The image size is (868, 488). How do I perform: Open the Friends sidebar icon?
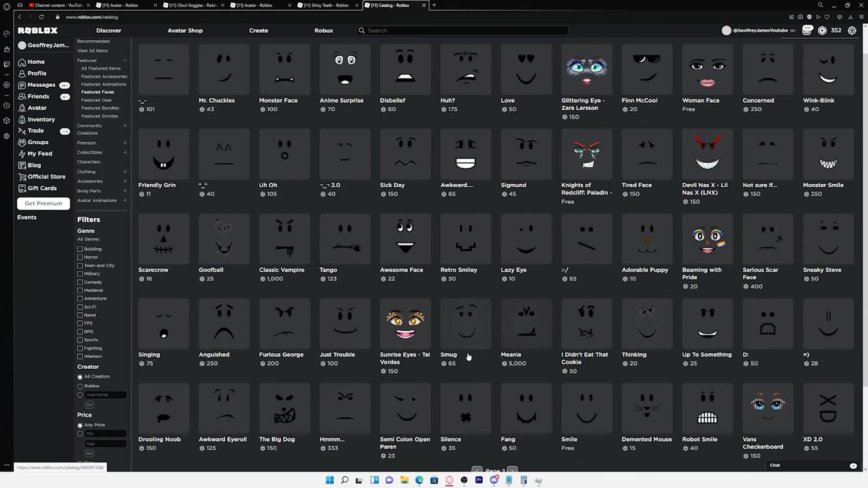(x=22, y=96)
